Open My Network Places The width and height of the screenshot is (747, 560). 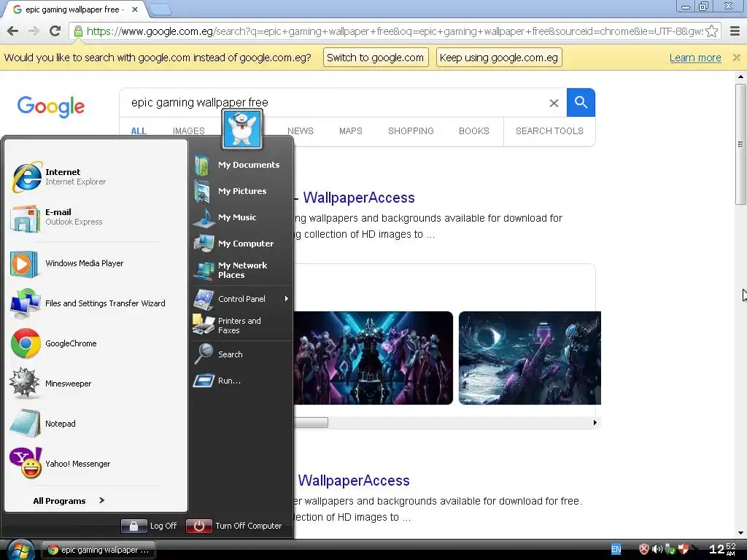pyautogui.click(x=242, y=270)
